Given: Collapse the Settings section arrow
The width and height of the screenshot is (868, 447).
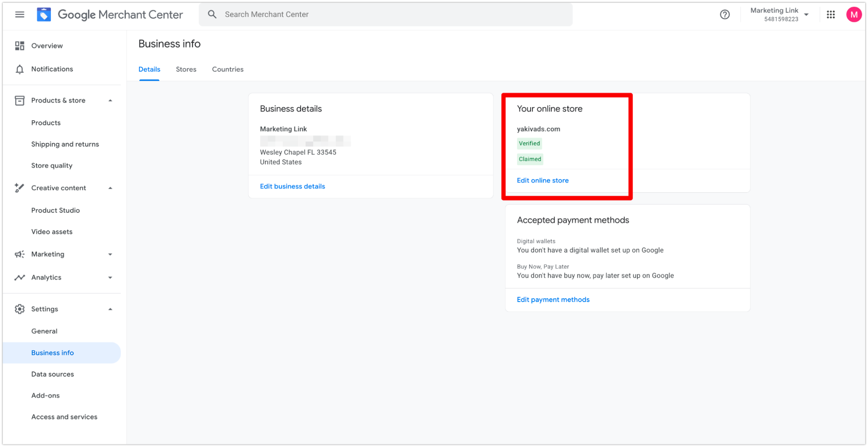Looking at the screenshot, I should pyautogui.click(x=110, y=309).
